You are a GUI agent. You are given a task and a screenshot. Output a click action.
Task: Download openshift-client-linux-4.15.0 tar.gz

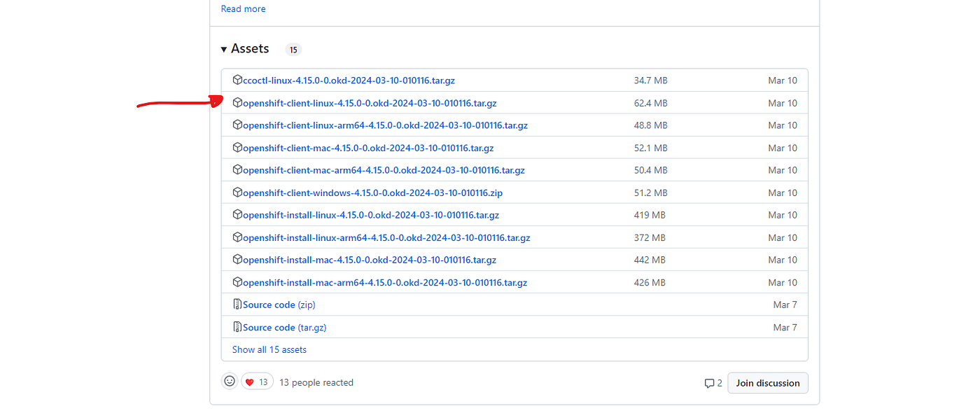coord(370,103)
